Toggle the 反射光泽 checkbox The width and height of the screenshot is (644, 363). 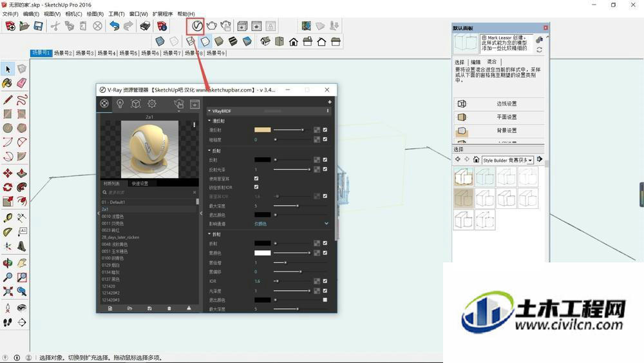(325, 170)
